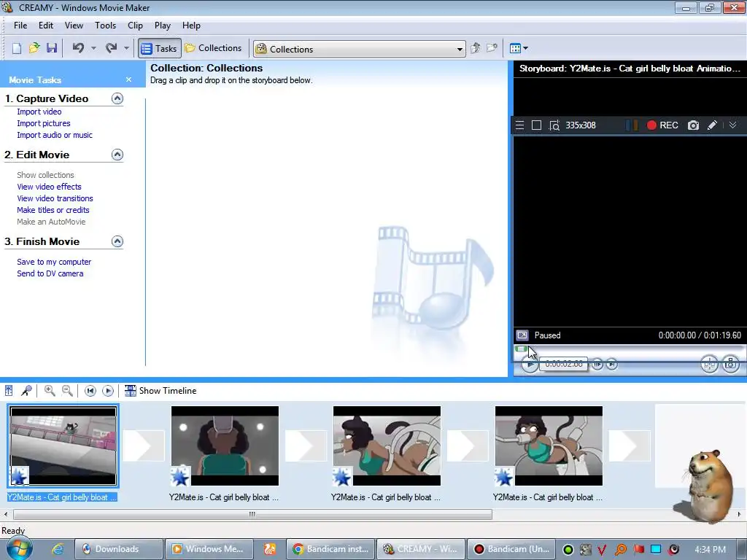747x560 pixels.
Task: Toggle the Tasks pane button
Action: click(160, 48)
